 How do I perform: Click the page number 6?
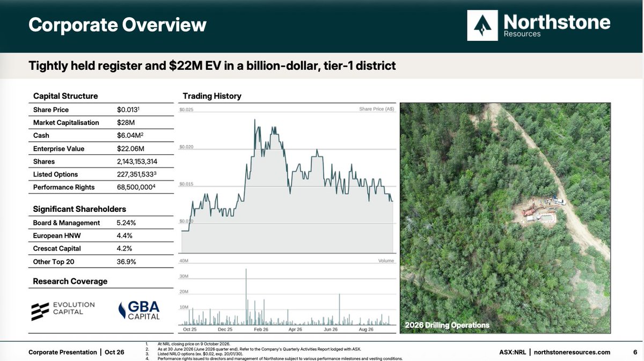click(635, 352)
